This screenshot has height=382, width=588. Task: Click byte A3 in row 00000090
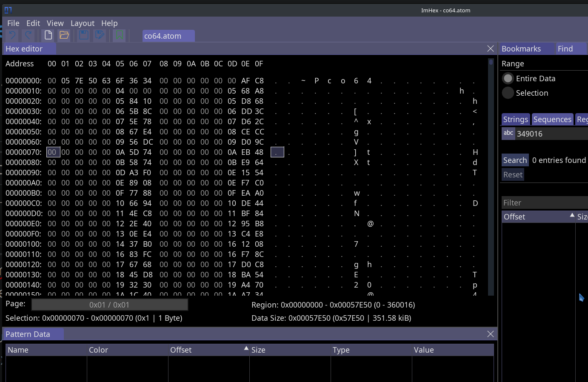pyautogui.click(x=134, y=172)
